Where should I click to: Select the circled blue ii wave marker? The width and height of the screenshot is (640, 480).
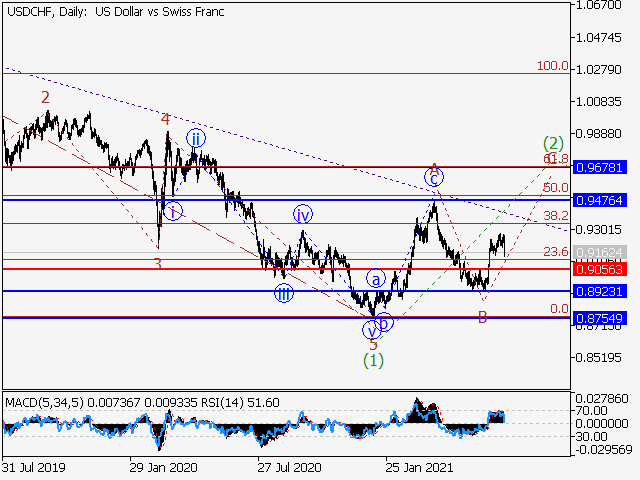point(196,139)
